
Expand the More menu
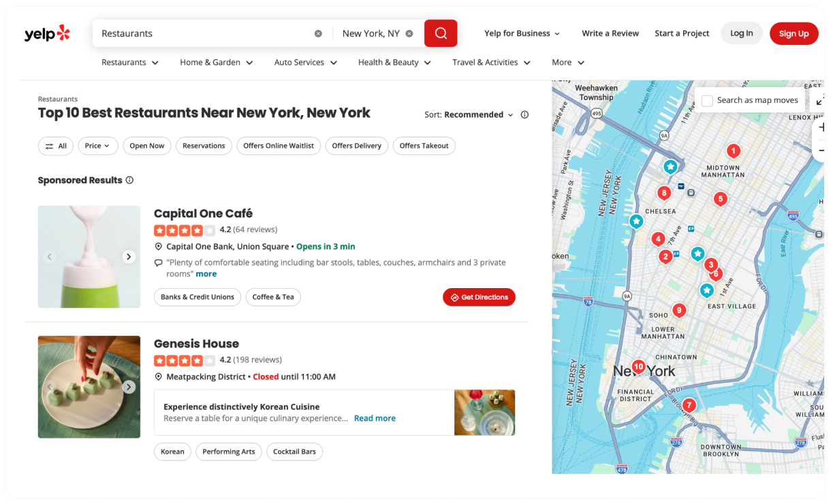[568, 63]
